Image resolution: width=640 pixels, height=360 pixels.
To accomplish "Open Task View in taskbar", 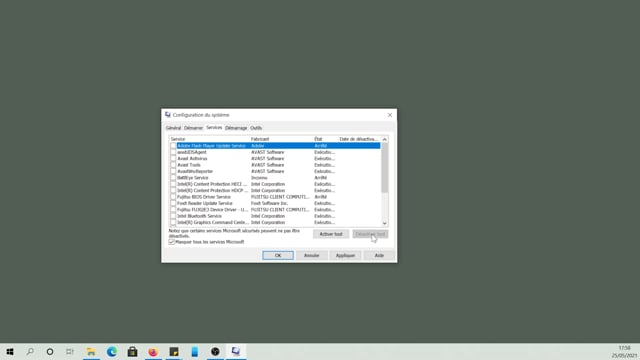I will [x=70, y=351].
